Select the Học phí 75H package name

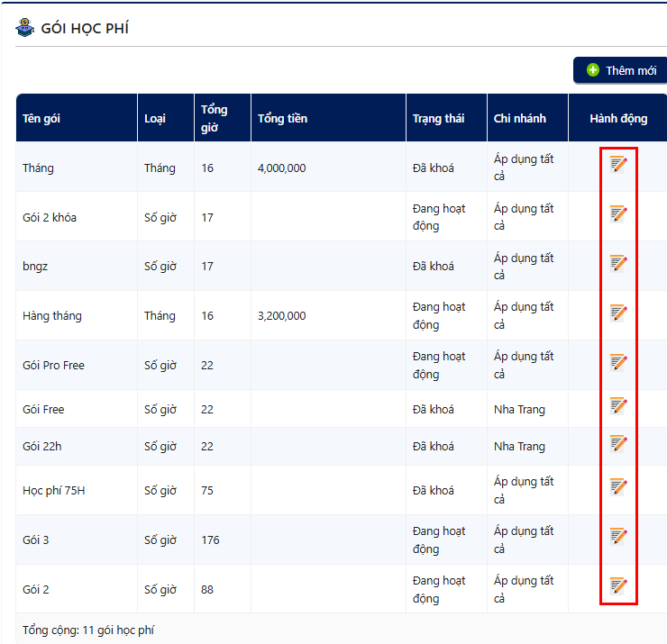coord(53,491)
